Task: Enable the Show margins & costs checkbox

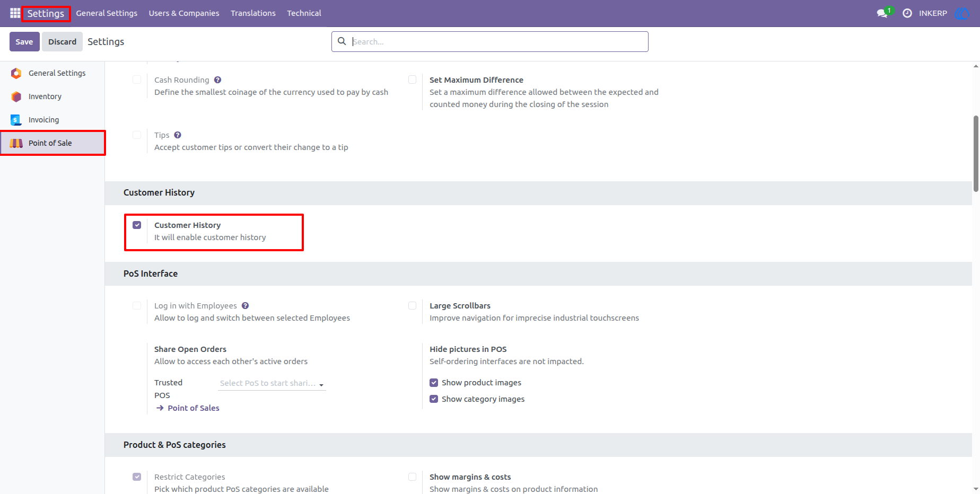Action: [412, 477]
